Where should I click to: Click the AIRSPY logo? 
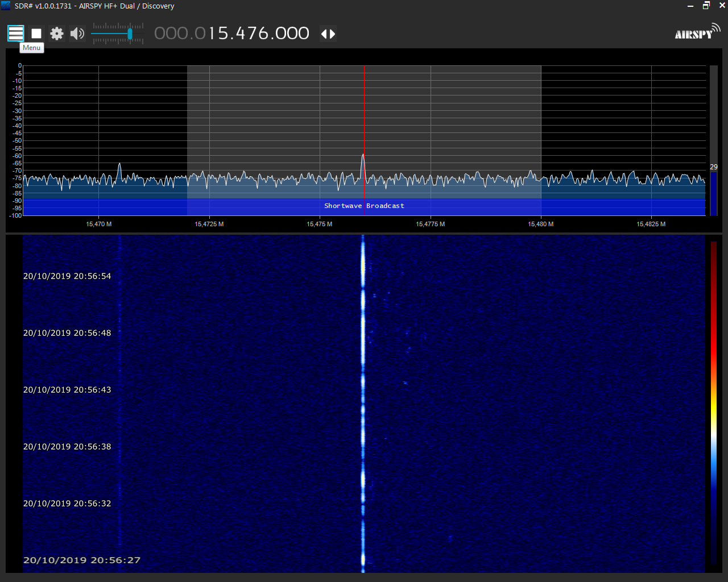697,32
